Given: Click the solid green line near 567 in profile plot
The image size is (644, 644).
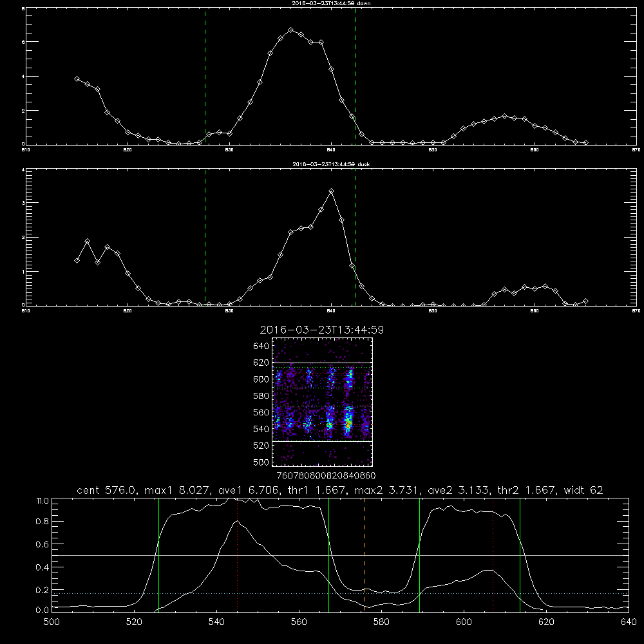Looking at the screenshot, I should pyautogui.click(x=328, y=555).
